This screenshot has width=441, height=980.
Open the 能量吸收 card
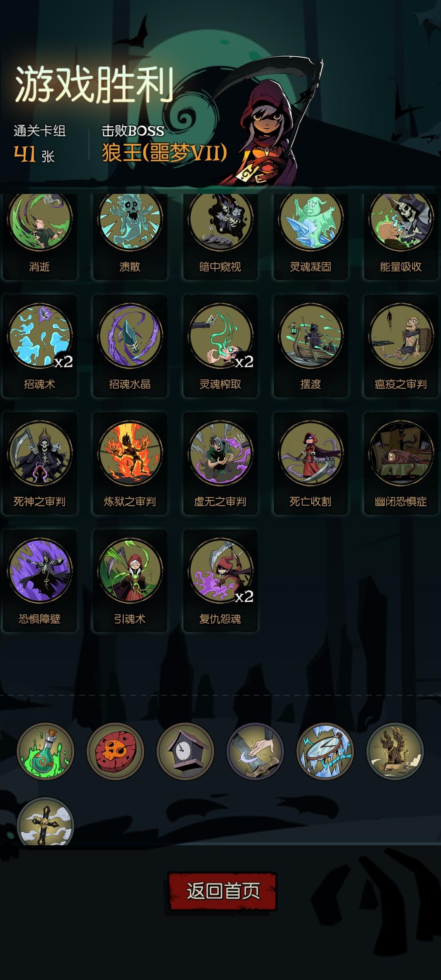pos(401,236)
